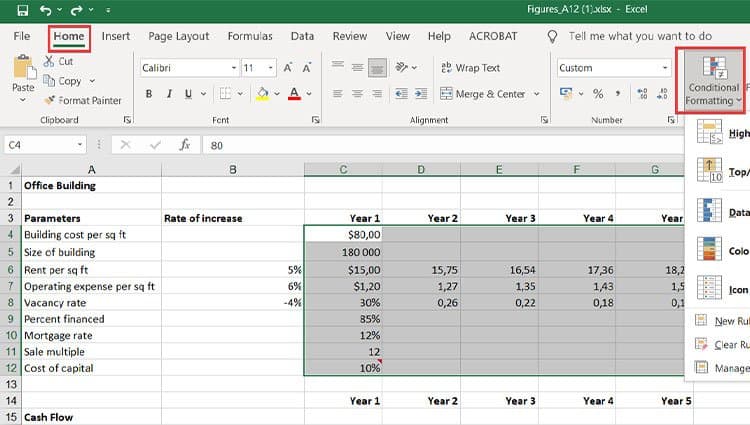Open the Clipboard dialog launcher
Viewport: 750px width, 425px height.
pos(127,120)
